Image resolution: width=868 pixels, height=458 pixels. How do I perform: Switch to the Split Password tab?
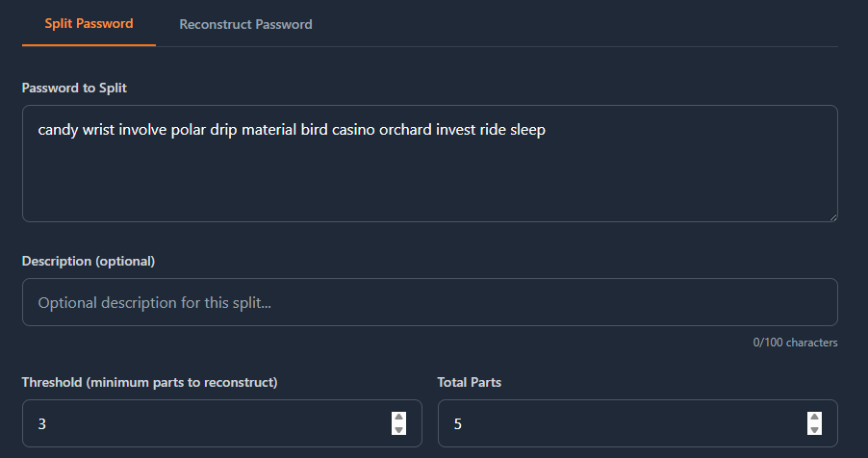[x=89, y=24]
